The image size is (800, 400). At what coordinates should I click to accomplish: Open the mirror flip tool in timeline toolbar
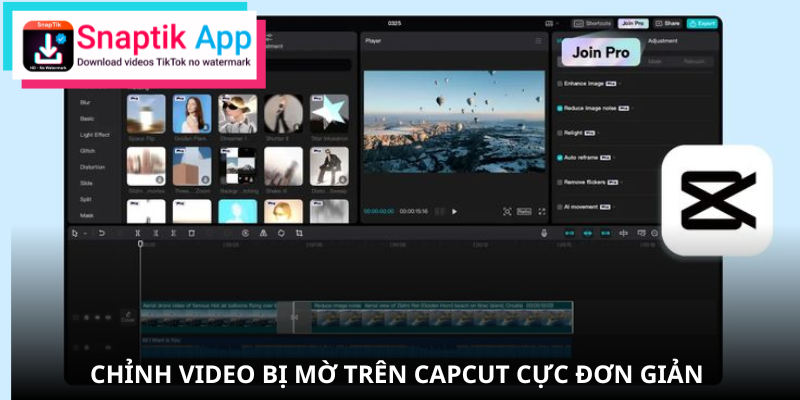pos(263,233)
